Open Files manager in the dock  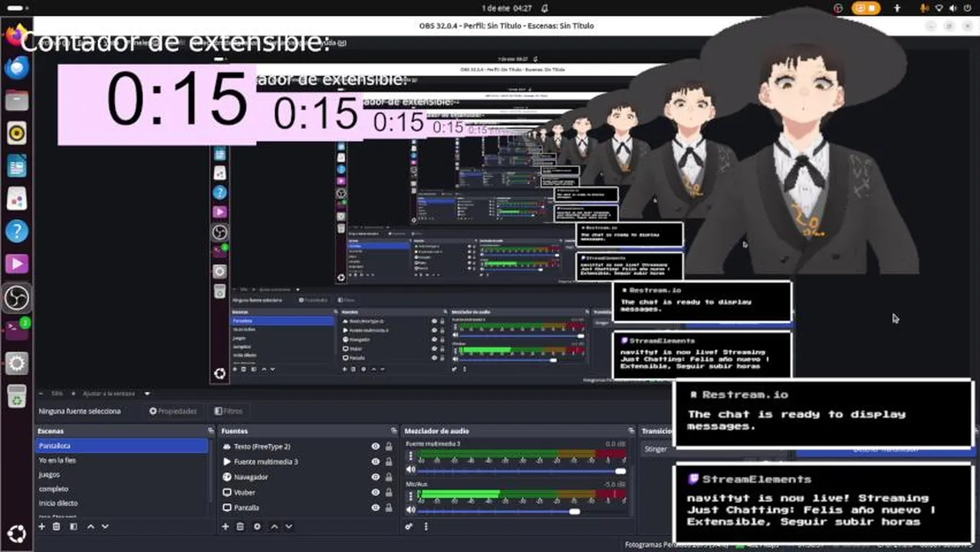(x=17, y=100)
